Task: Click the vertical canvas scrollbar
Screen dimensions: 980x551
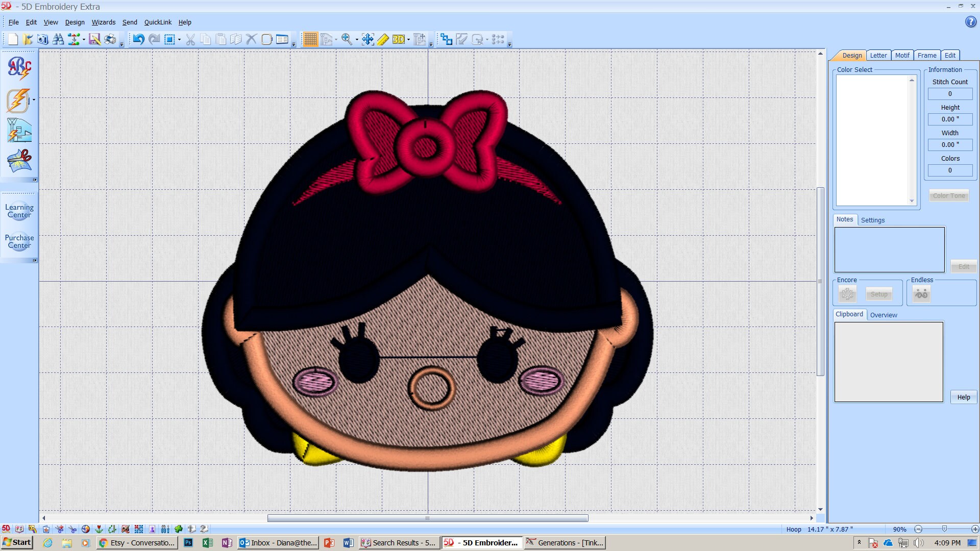Action: coord(820,281)
